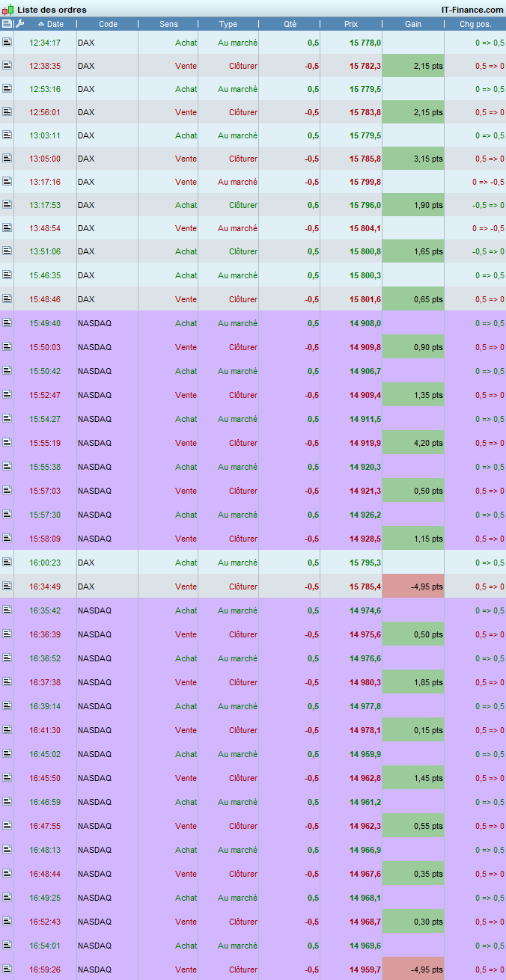
Task: Select the -4,95 pts loss at 16:59:26
Action: pyautogui.click(x=413, y=970)
